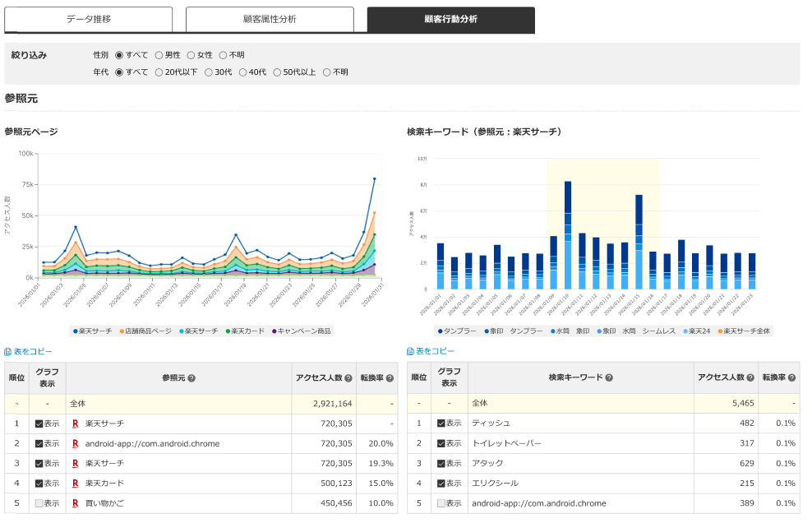Open the help icon beside the 参照元 column header
812x523 pixels.
(191, 378)
